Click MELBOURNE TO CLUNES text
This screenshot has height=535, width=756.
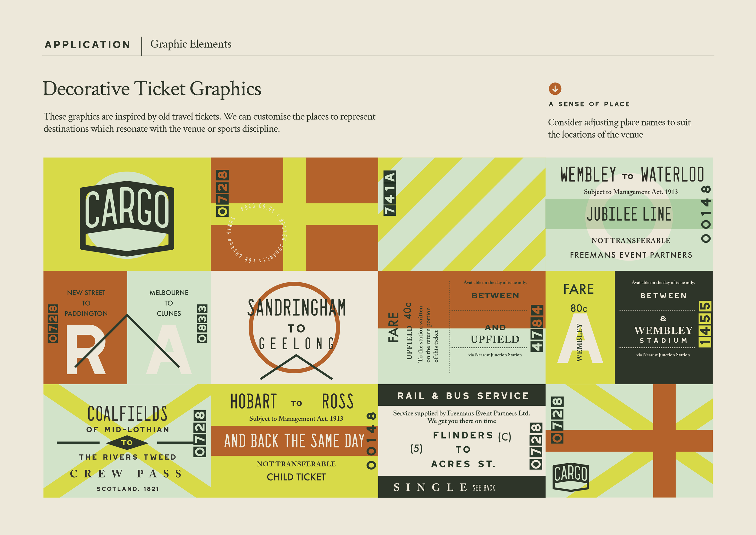(169, 303)
